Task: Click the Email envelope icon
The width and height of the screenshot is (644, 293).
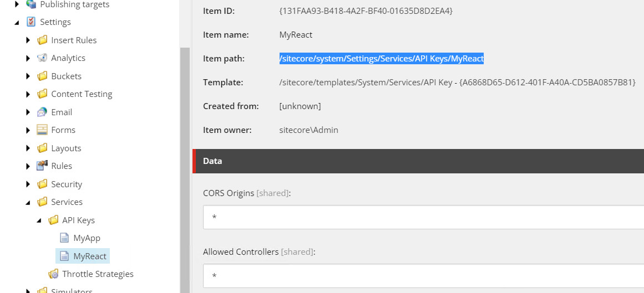Action: coord(42,112)
